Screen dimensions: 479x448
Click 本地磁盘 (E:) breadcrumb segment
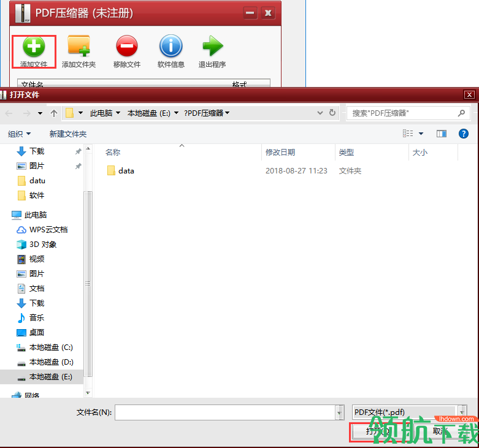point(149,113)
